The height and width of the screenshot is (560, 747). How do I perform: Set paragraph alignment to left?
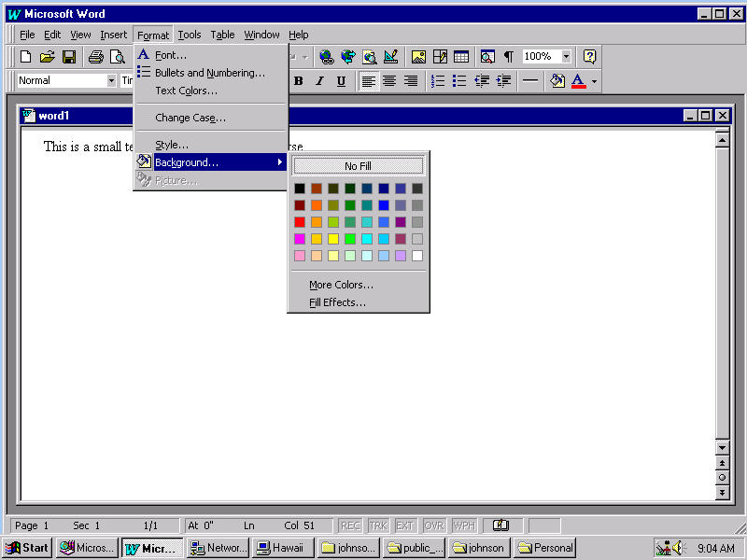click(368, 81)
